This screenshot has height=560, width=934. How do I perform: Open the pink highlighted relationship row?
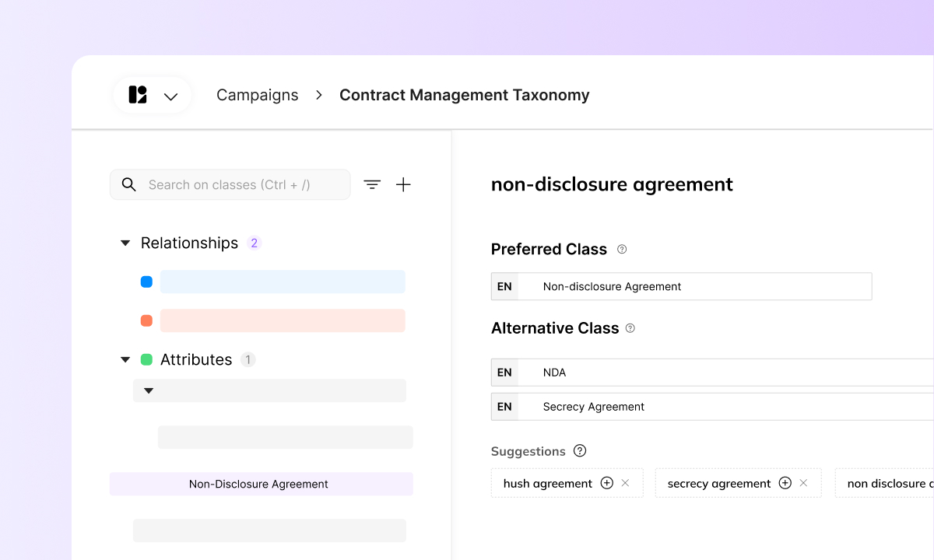coord(283,320)
